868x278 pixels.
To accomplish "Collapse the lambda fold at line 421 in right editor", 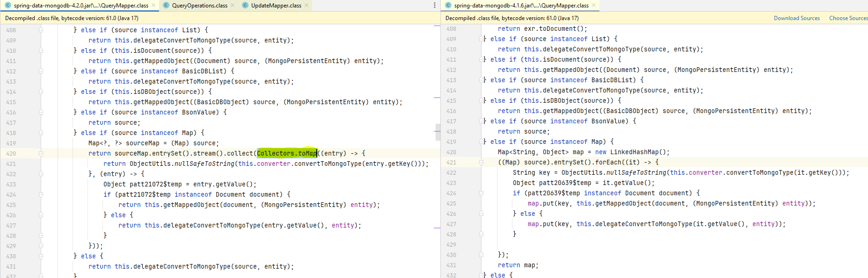I will point(481,163).
